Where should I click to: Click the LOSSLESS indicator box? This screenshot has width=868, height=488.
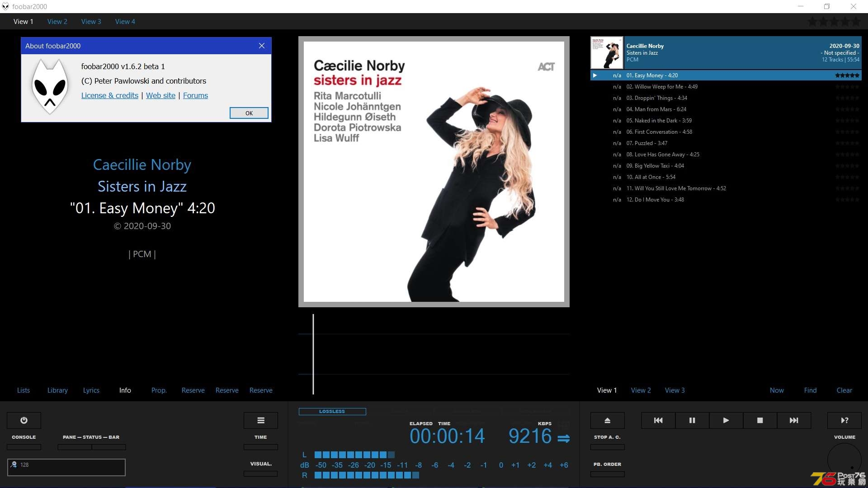coord(332,412)
